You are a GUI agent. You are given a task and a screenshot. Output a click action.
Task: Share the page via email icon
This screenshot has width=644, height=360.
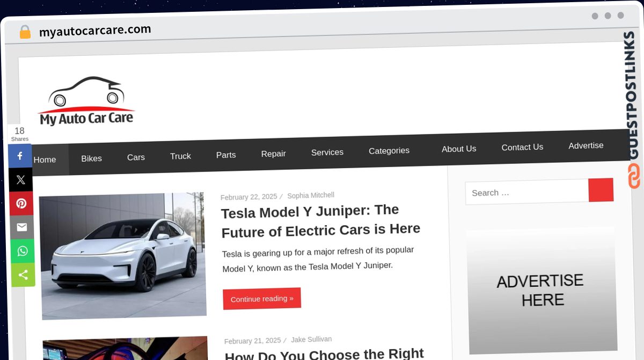click(21, 227)
